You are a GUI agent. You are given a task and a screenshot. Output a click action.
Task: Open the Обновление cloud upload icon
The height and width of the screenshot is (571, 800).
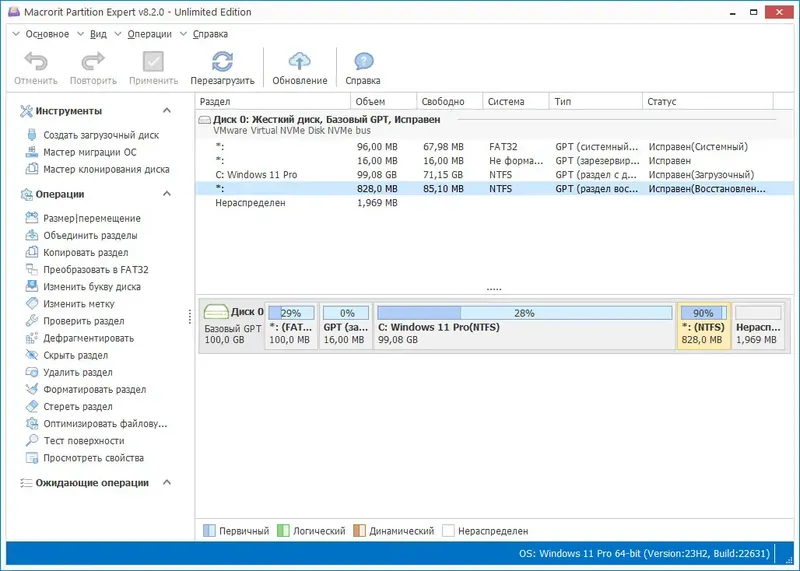(299, 61)
